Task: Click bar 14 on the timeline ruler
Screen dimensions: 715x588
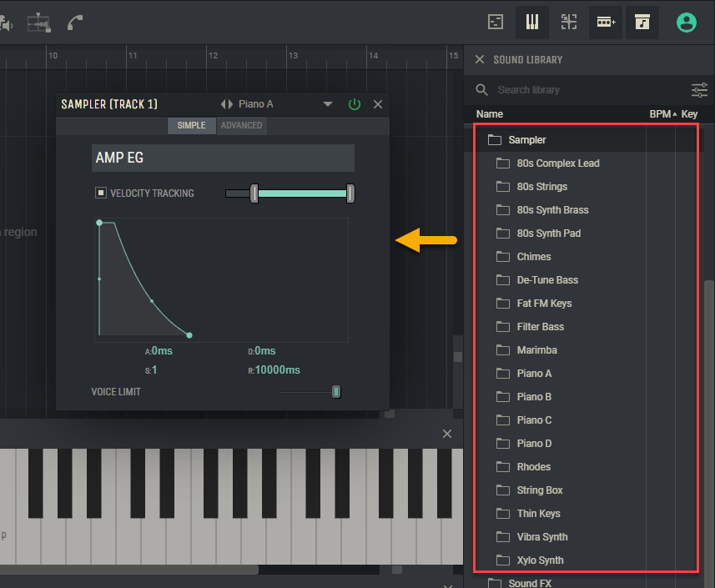Action: click(374, 56)
